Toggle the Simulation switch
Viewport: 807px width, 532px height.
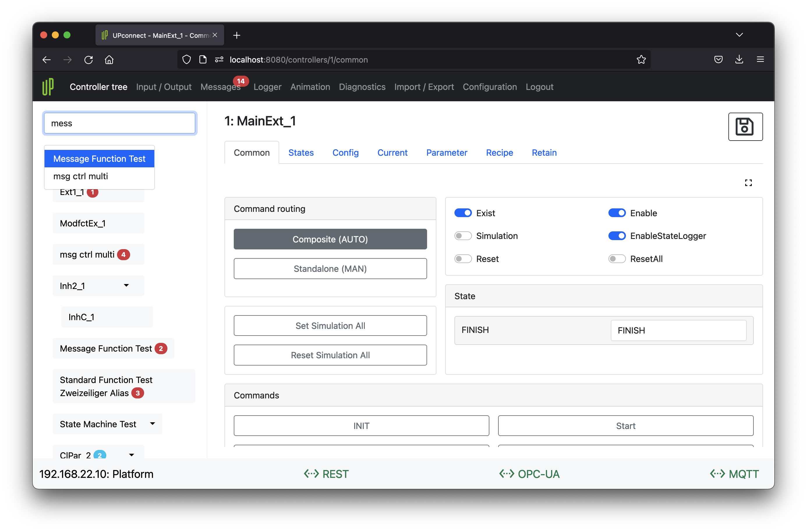tap(463, 236)
